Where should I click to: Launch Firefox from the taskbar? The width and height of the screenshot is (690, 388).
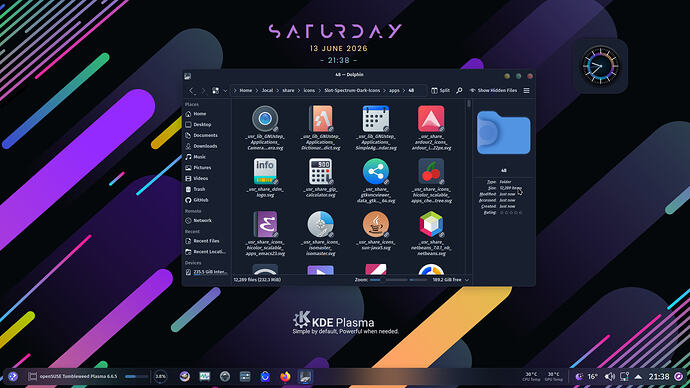tap(285, 377)
